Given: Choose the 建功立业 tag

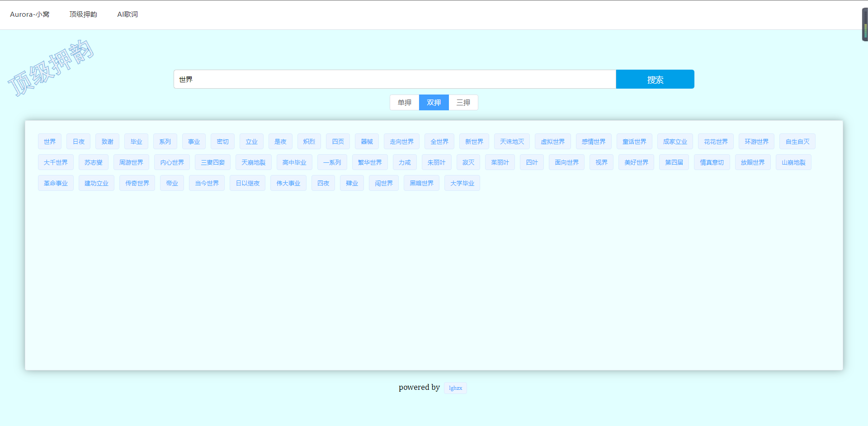Looking at the screenshot, I should pos(96,183).
